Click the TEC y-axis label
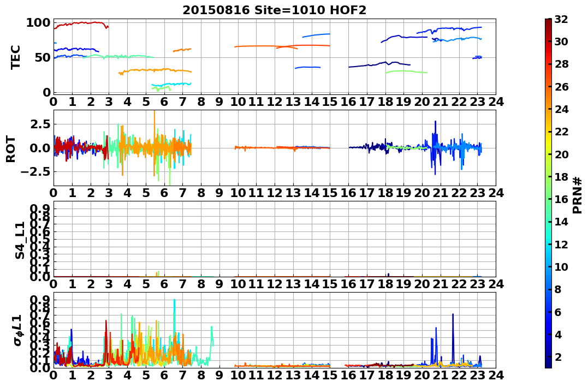588x387 pixels. tap(15, 57)
